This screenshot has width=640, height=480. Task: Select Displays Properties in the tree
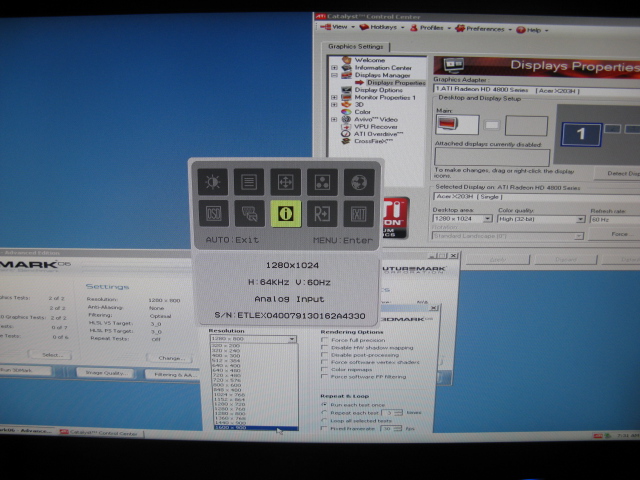[396, 82]
